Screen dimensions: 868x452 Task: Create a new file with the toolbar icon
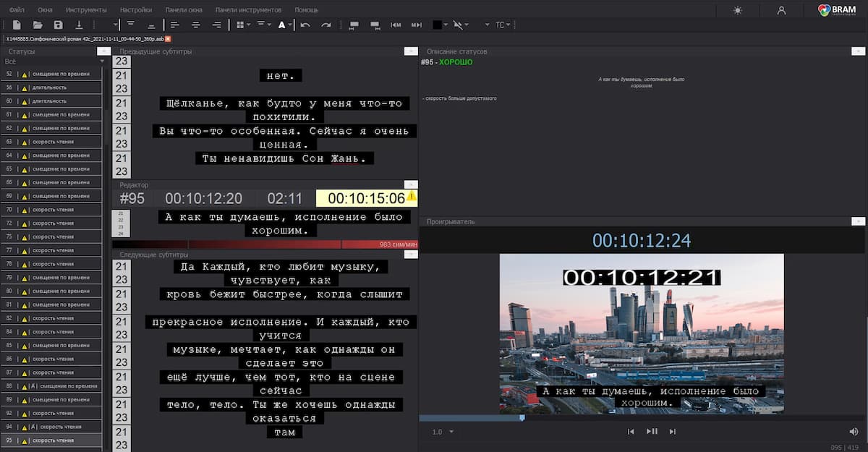17,25
